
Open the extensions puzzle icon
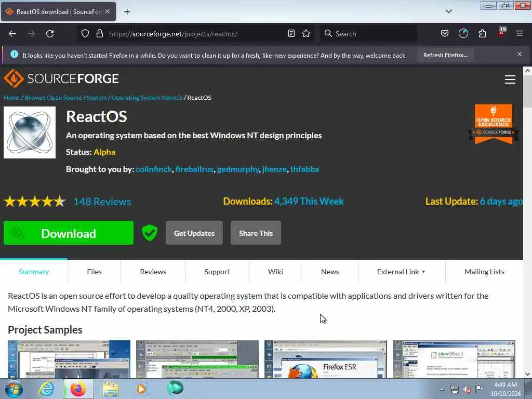coord(482,33)
